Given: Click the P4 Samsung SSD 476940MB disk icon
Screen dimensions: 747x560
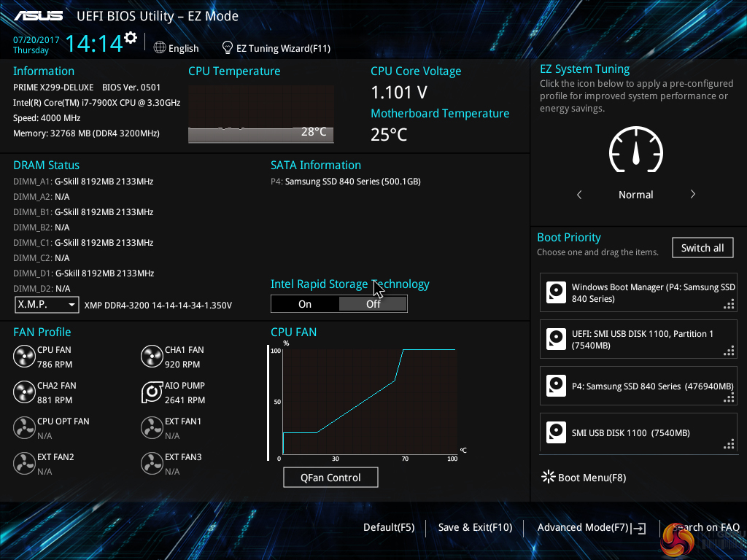Looking at the screenshot, I should coord(556,386).
